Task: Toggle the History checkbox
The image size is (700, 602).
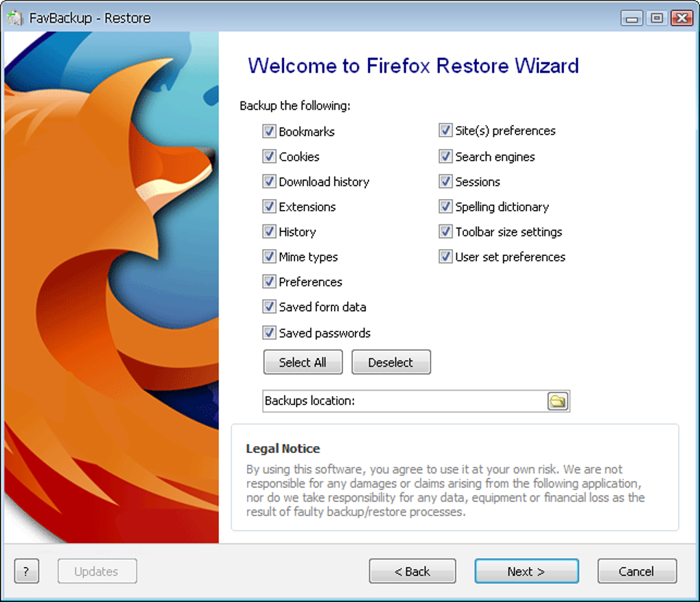Action: (269, 231)
